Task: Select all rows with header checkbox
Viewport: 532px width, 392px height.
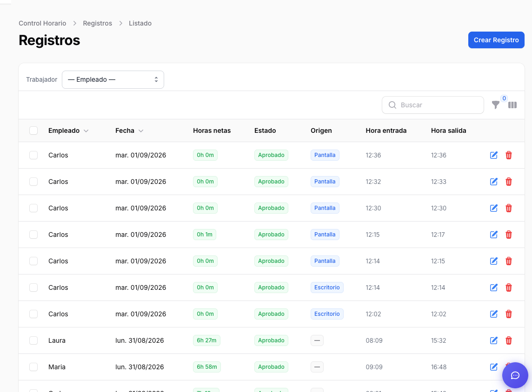Action: (33, 131)
